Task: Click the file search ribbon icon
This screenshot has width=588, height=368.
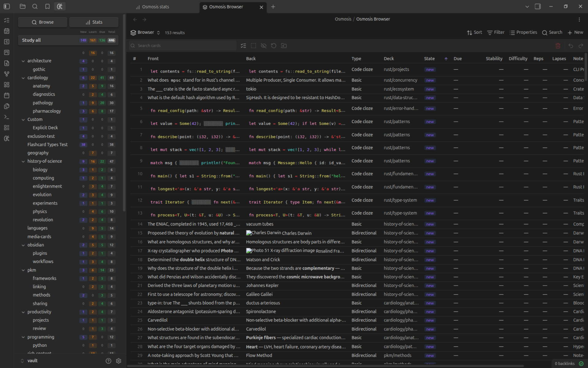Action: pyautogui.click(x=7, y=63)
